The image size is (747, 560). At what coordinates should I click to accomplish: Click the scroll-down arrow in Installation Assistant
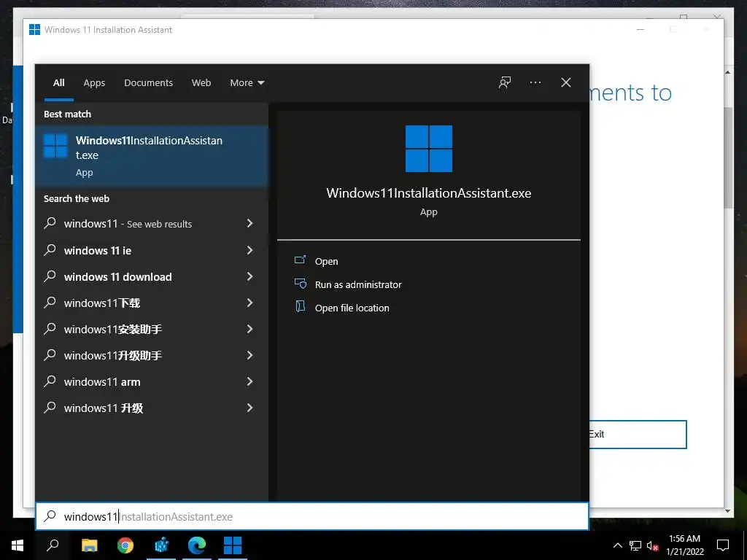click(727, 511)
